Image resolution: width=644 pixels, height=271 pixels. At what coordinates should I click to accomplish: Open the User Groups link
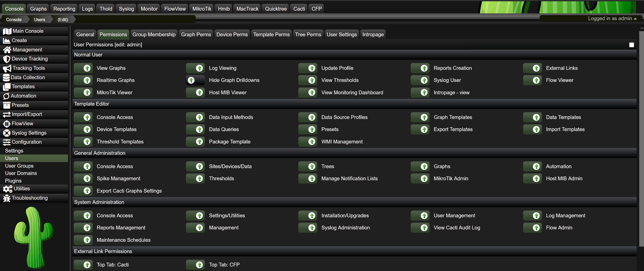[x=19, y=166]
